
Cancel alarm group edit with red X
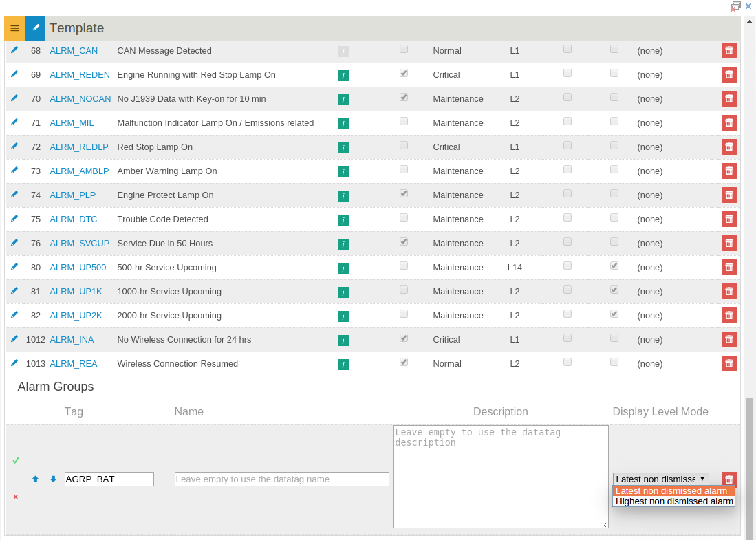pos(15,497)
